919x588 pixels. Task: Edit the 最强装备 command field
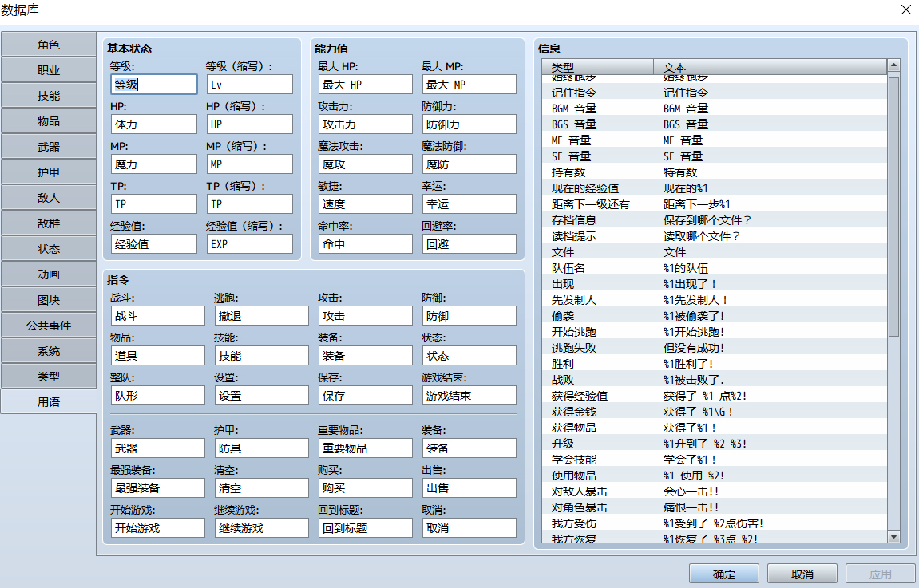157,487
